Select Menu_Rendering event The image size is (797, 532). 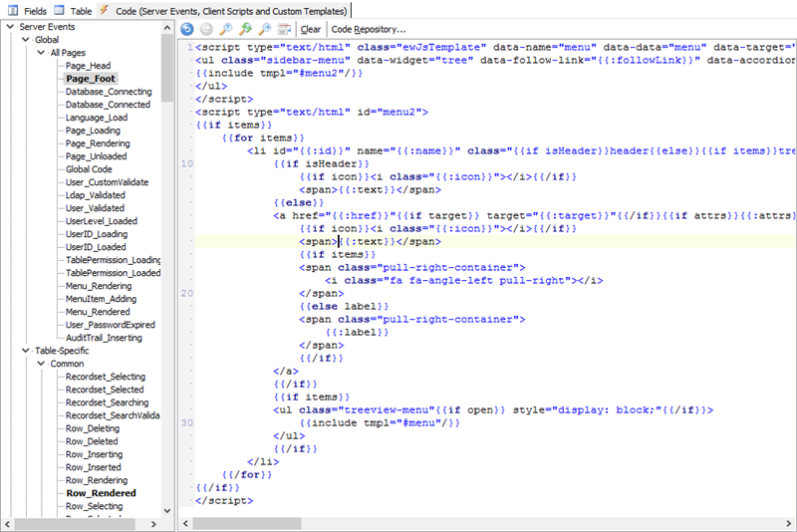coord(99,286)
